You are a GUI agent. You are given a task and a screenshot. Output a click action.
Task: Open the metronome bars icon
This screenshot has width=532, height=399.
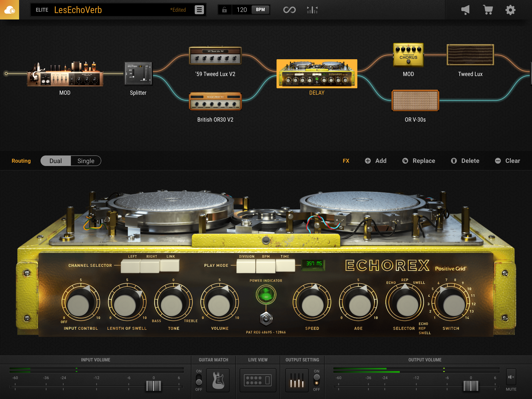point(312,10)
